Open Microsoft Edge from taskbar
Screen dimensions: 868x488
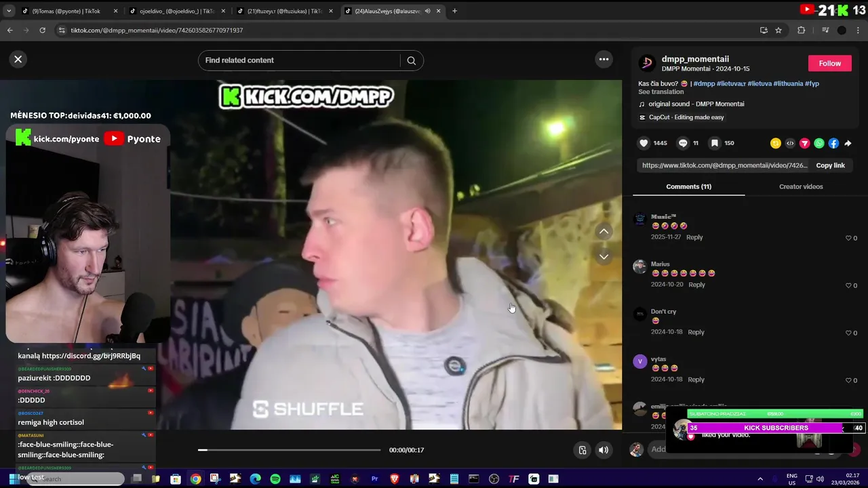pos(255,479)
